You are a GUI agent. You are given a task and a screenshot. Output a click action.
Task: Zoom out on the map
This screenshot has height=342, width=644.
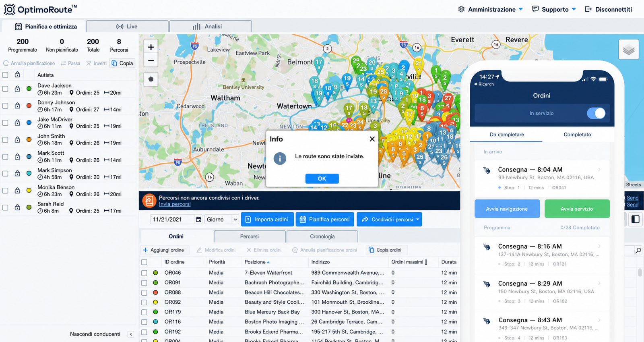tap(151, 61)
